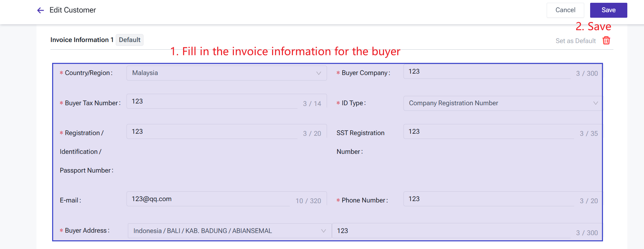
Task: Delete Invoice Information 1 with trash icon
Action: point(606,41)
